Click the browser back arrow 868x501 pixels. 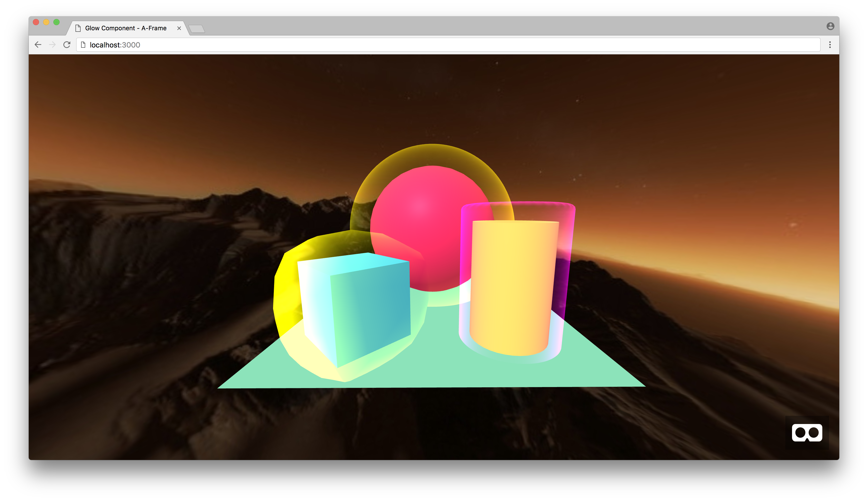click(x=38, y=45)
